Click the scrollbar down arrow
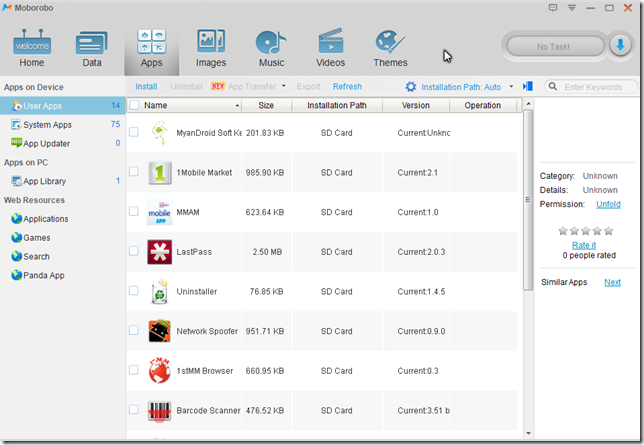This screenshot has height=445, width=644. 528,433
